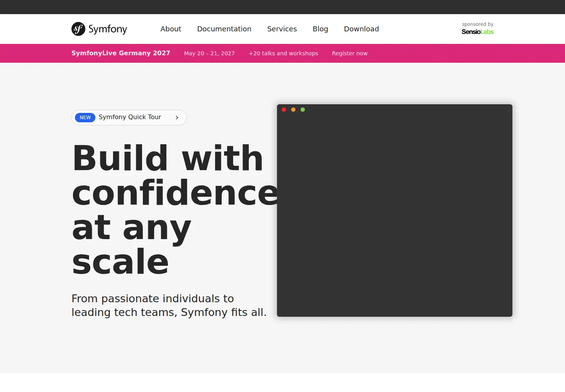
Task: Click the 'sponsored by' text
Action: click(478, 24)
